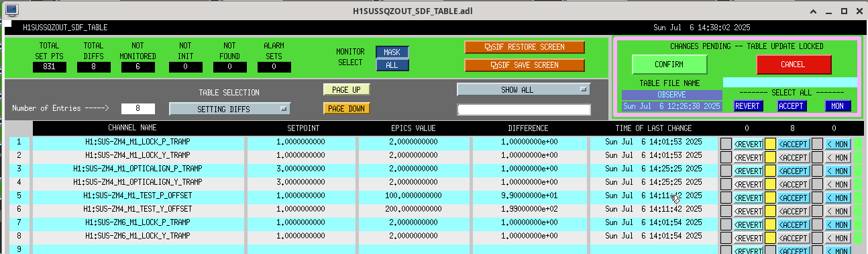Toggle yellow accept checkbox for ZM4 LOCK_P_TRAMP
Screen dimensions: 868x254
(x=770, y=143)
